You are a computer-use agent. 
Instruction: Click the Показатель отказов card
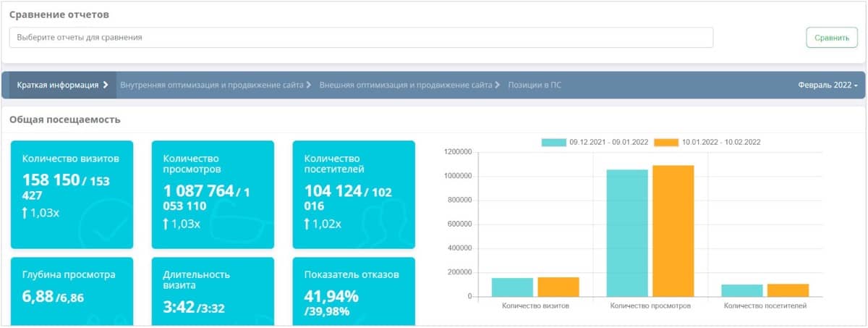(354, 290)
